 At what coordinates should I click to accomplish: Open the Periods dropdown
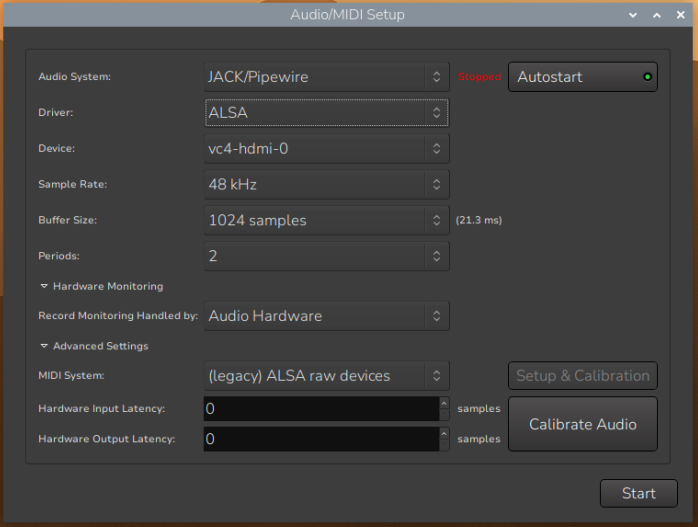[325, 256]
